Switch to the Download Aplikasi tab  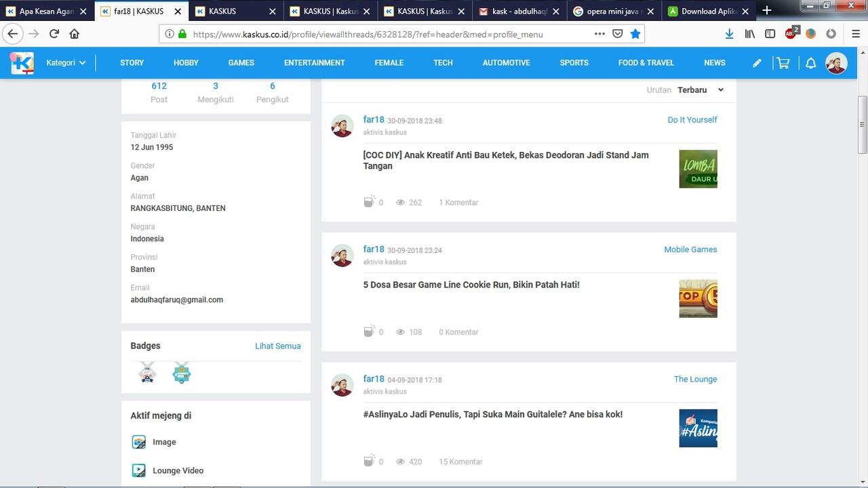click(x=709, y=11)
